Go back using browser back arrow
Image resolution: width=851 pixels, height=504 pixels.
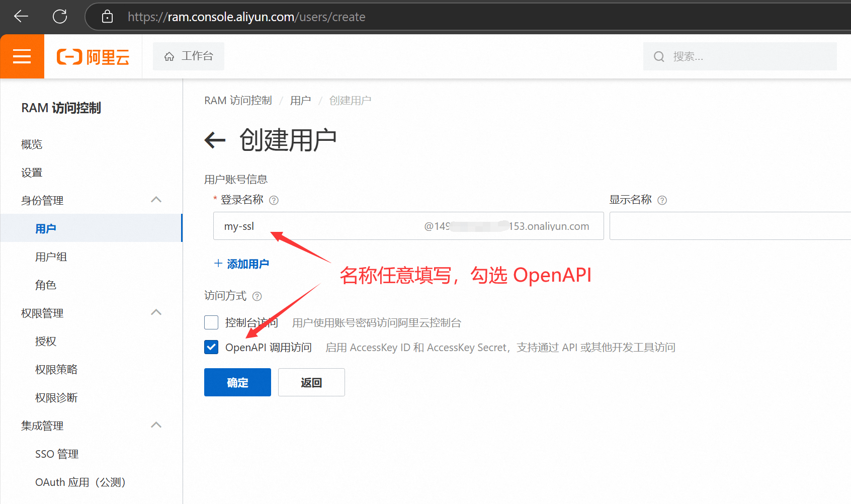coord(21,17)
